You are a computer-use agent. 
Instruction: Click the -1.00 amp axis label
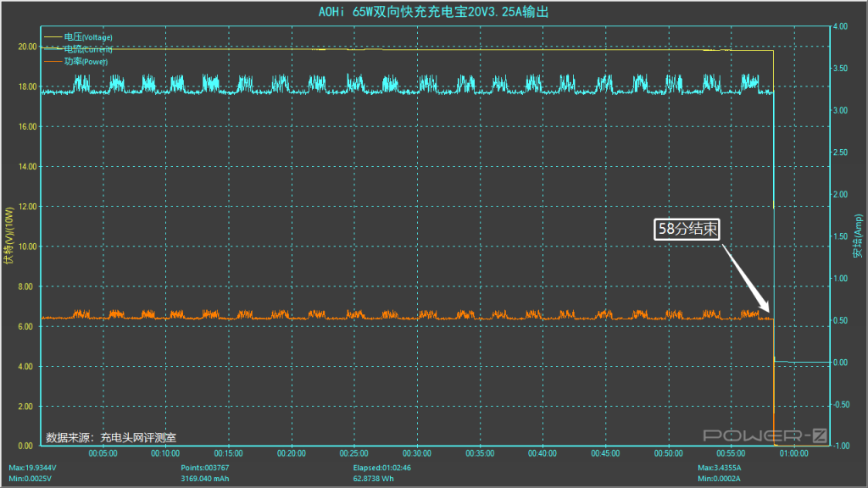pos(842,446)
